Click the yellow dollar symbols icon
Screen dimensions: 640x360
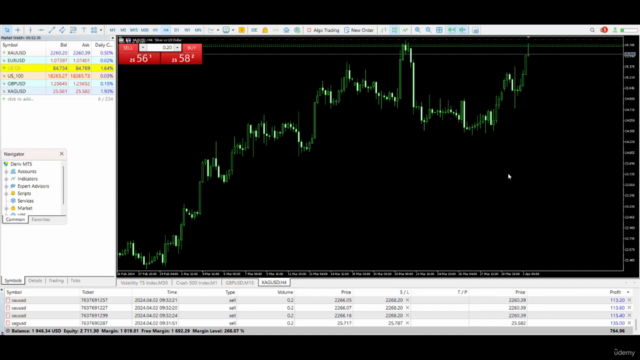tap(242, 30)
